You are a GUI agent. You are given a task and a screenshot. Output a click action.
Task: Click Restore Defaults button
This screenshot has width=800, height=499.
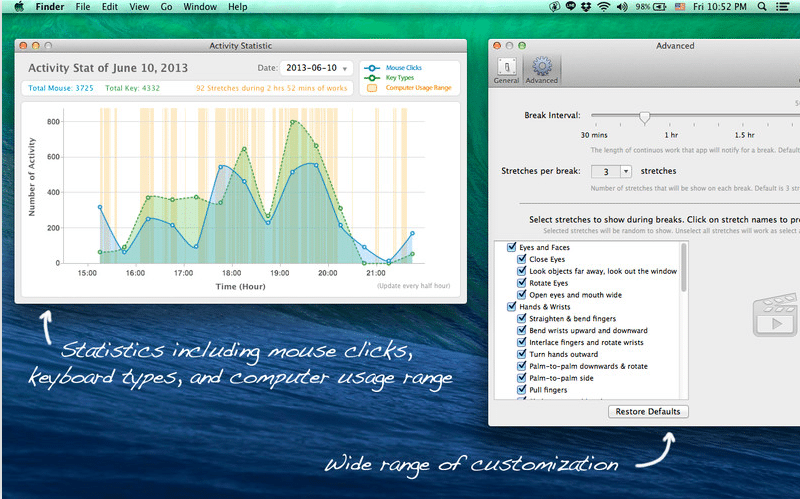(648, 411)
